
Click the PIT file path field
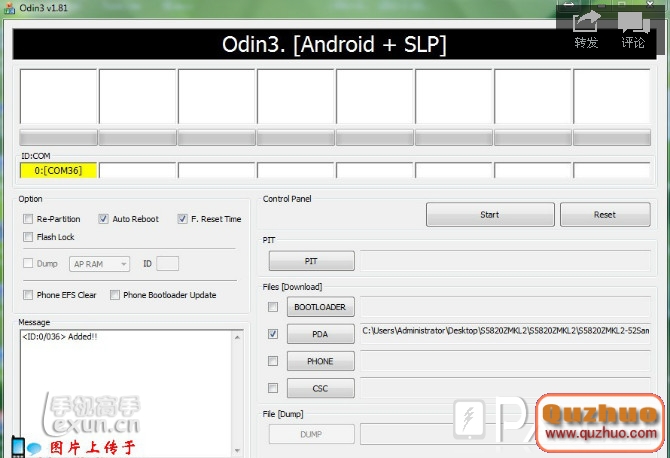[505, 261]
